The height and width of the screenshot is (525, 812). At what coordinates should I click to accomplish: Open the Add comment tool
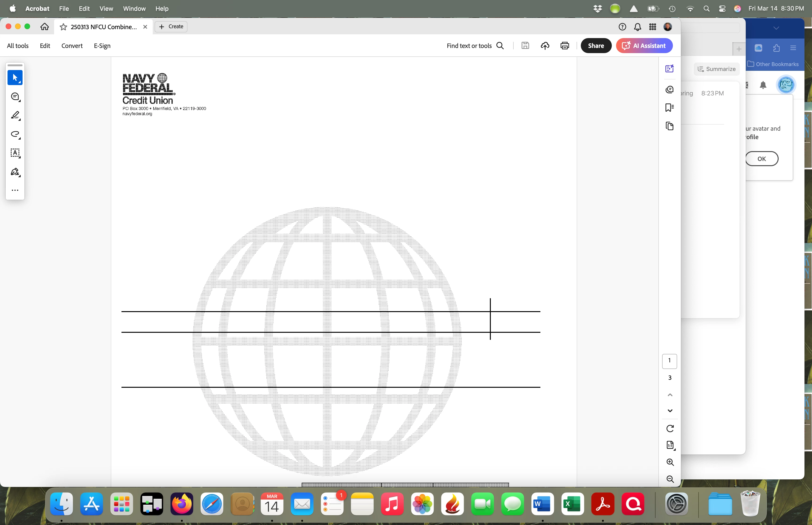(15, 97)
